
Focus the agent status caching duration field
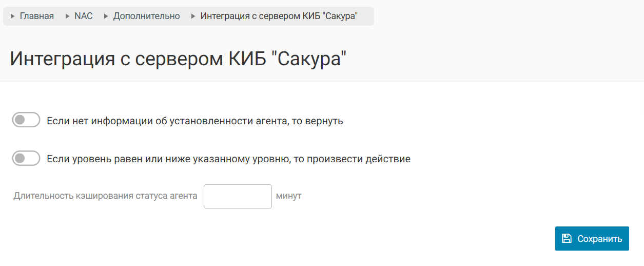[238, 196]
